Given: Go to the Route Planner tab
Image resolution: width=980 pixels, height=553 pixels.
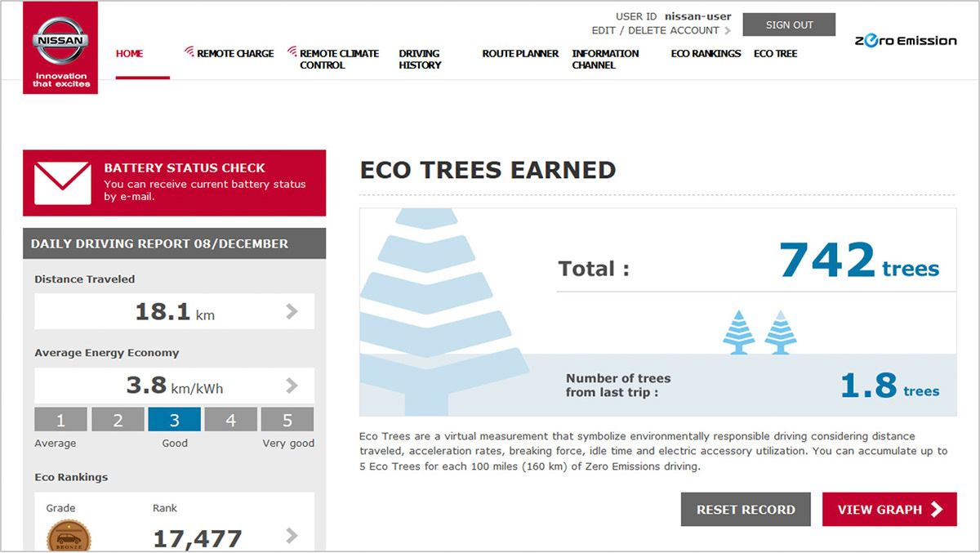Looking at the screenshot, I should [x=520, y=54].
